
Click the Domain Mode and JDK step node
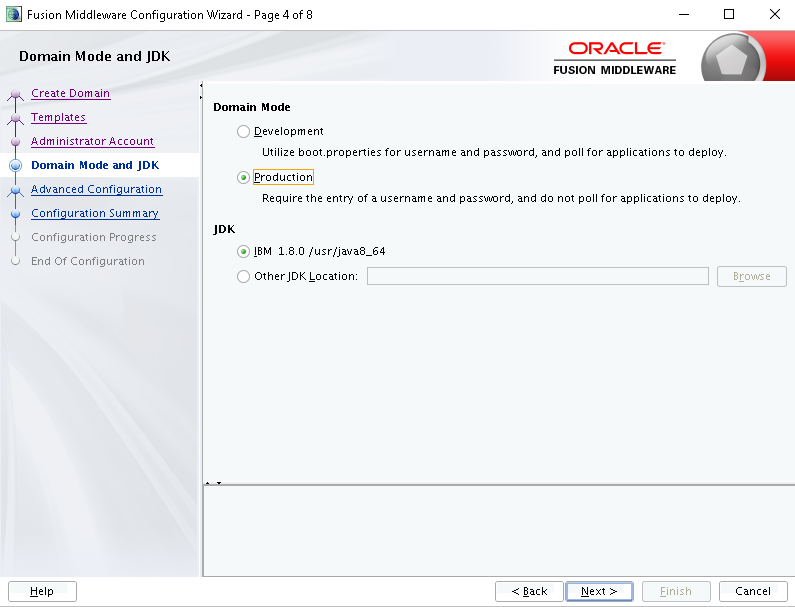coord(16,165)
